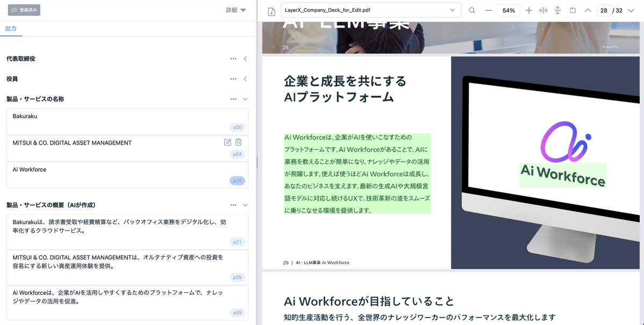Viewport: 644px width, 325px height.
Task: Click the p29 badge under Ai Workforce name
Action: coord(237,181)
